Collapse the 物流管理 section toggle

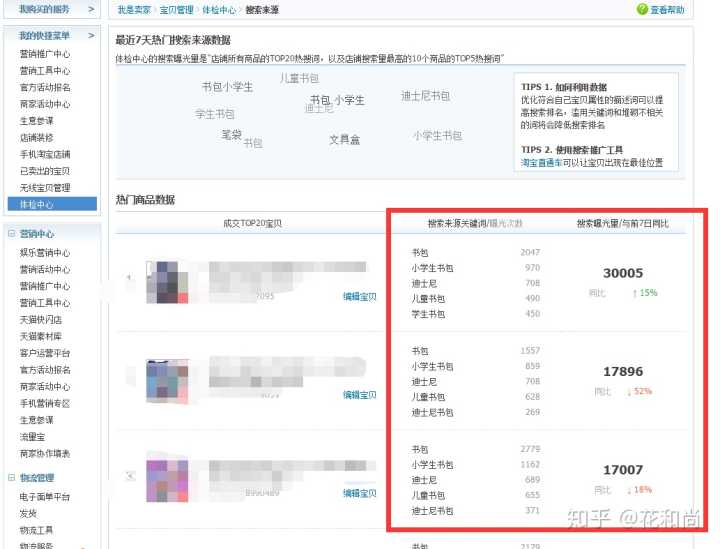11,477
